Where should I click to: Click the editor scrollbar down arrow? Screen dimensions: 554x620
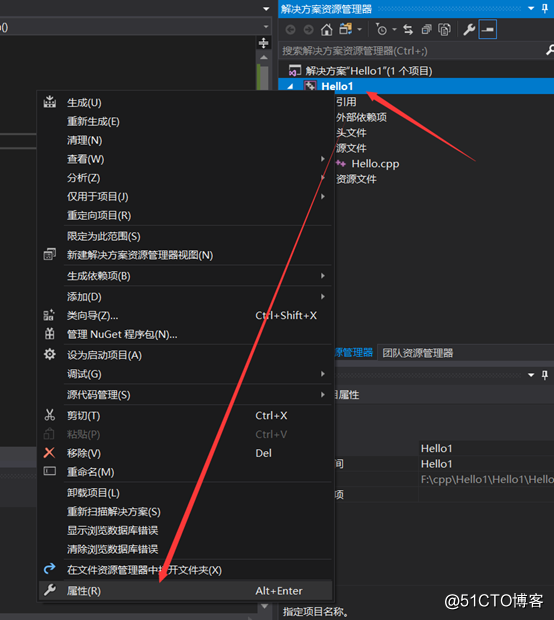coord(265,606)
